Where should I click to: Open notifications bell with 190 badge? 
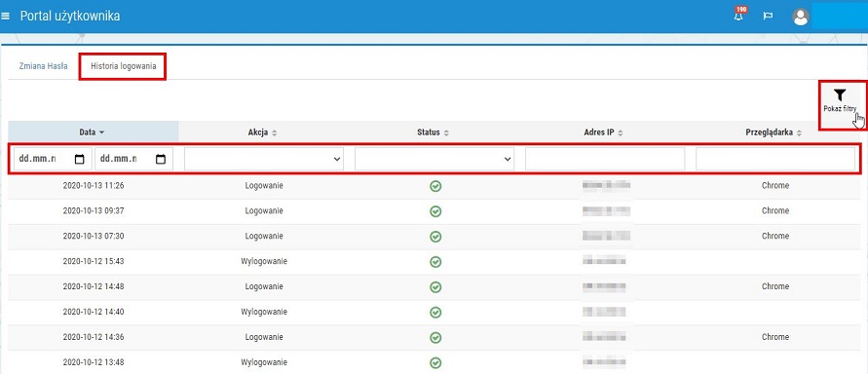pyautogui.click(x=737, y=15)
